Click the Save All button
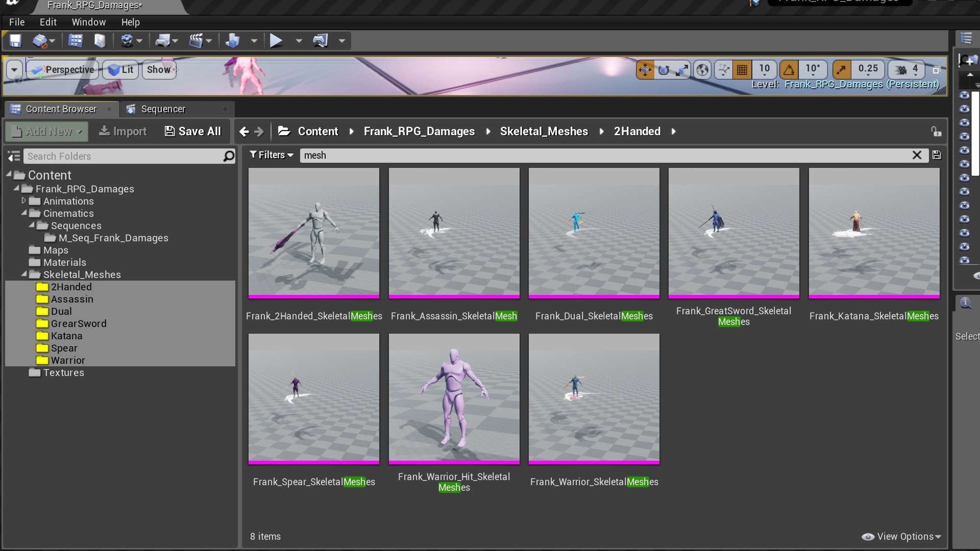Screen dimensions: 980x551 [193, 132]
